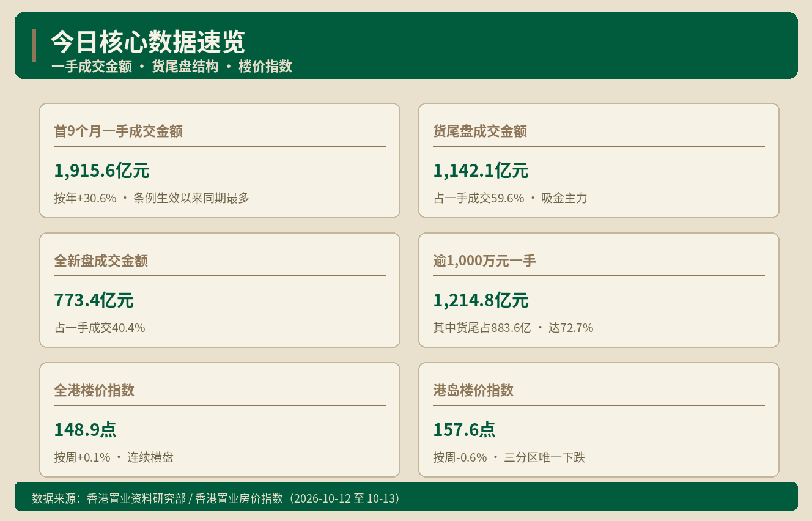Screen dimensions: 812x521
Task: Select the value 1,214.8亿元
Action: (x=481, y=300)
